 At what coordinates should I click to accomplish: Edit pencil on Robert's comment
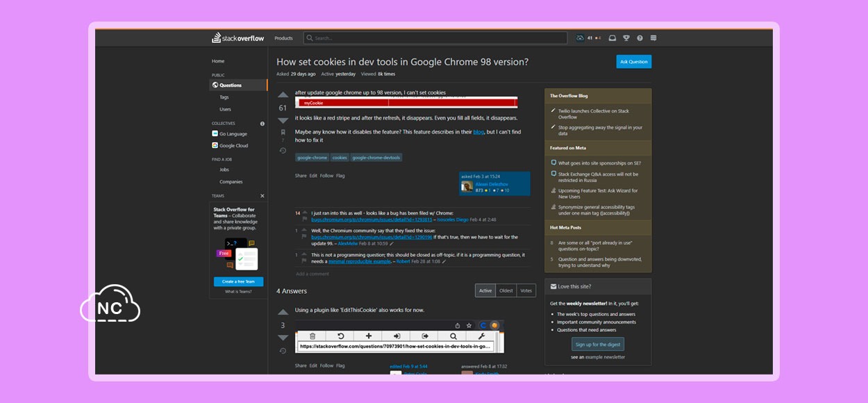click(x=444, y=261)
